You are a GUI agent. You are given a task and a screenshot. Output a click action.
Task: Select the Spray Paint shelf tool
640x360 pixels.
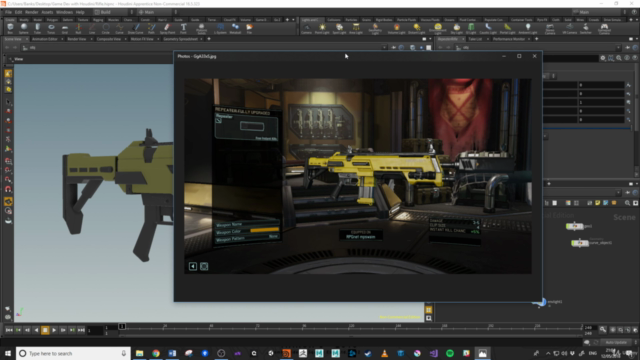click(x=167, y=29)
